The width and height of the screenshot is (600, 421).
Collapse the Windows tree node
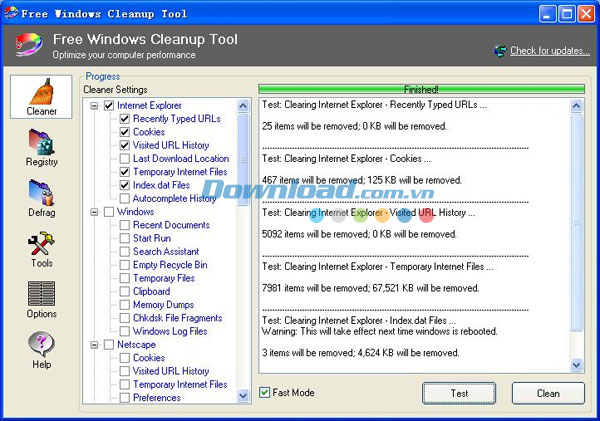click(94, 212)
